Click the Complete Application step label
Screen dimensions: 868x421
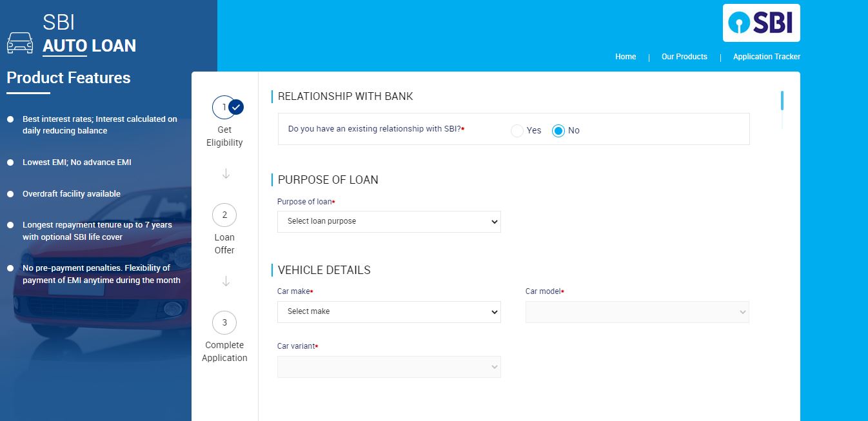tap(224, 351)
